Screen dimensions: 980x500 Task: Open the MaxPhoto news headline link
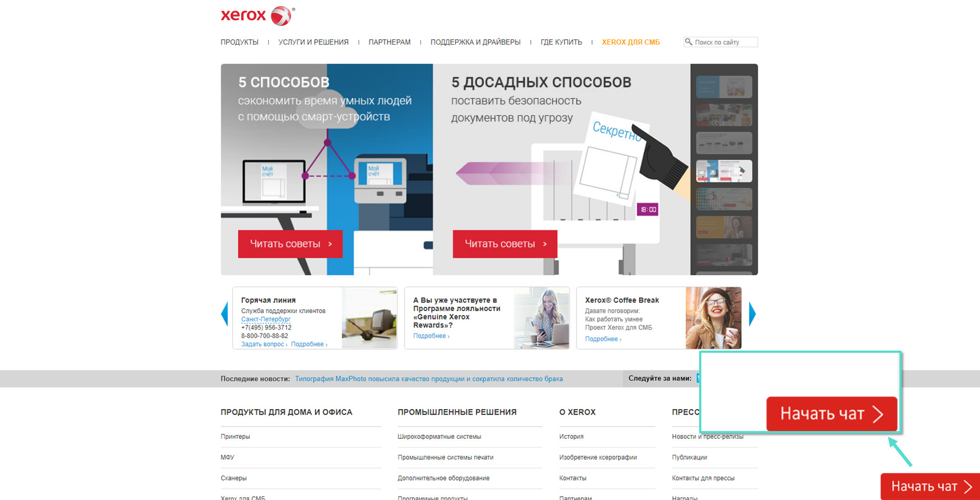pyautogui.click(x=429, y=379)
